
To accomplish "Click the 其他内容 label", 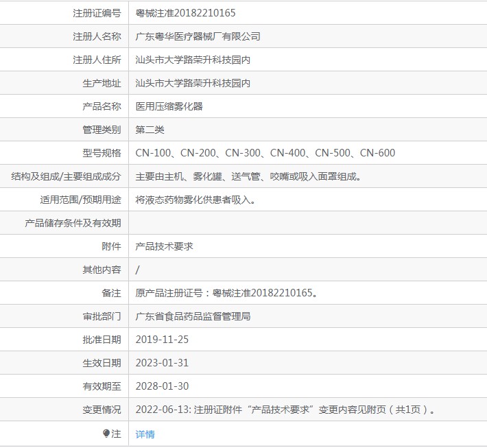I will [102, 270].
